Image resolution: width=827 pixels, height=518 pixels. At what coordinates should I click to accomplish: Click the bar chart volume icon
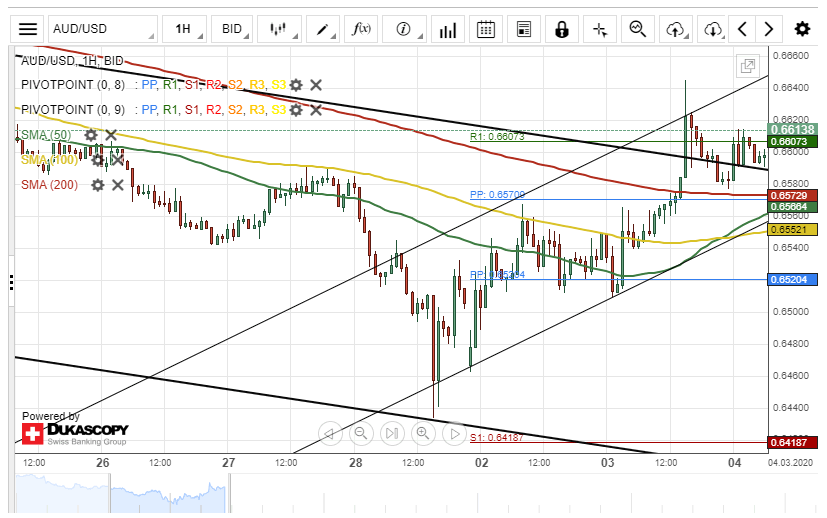[x=447, y=29]
